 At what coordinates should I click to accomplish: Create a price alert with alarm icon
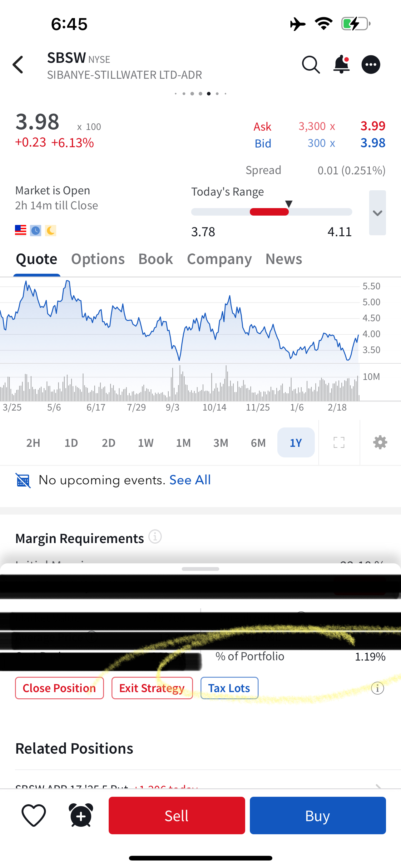(81, 816)
